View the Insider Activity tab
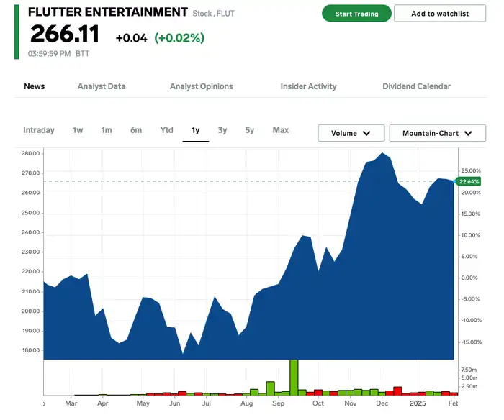 click(x=308, y=86)
